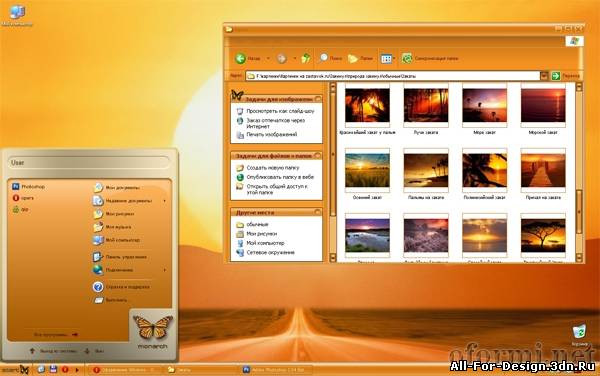Open Панель управления in Start menu
Screen dimensions: 600x376
coord(120,257)
